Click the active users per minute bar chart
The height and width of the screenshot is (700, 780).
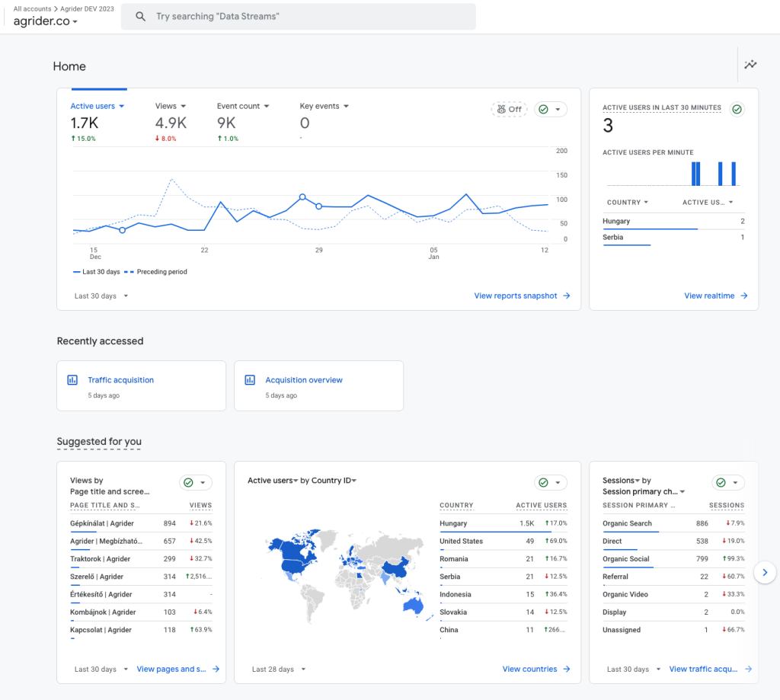point(673,174)
